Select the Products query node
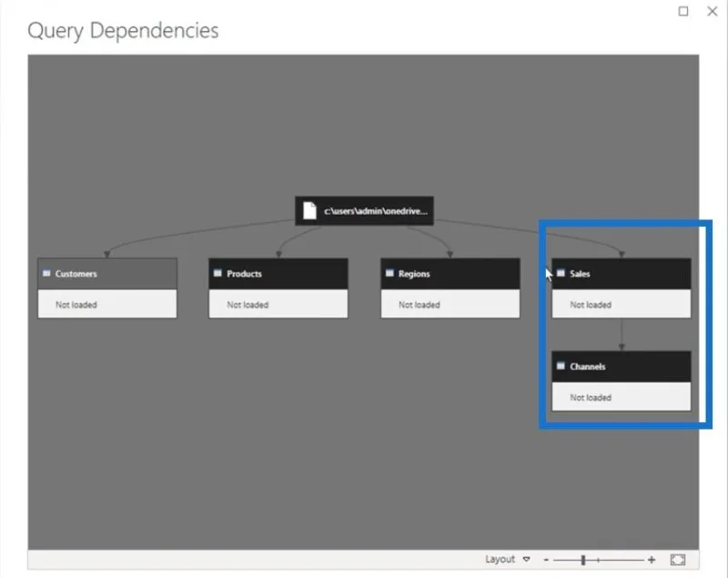Viewport: 728px width, 578px height. pos(278,289)
